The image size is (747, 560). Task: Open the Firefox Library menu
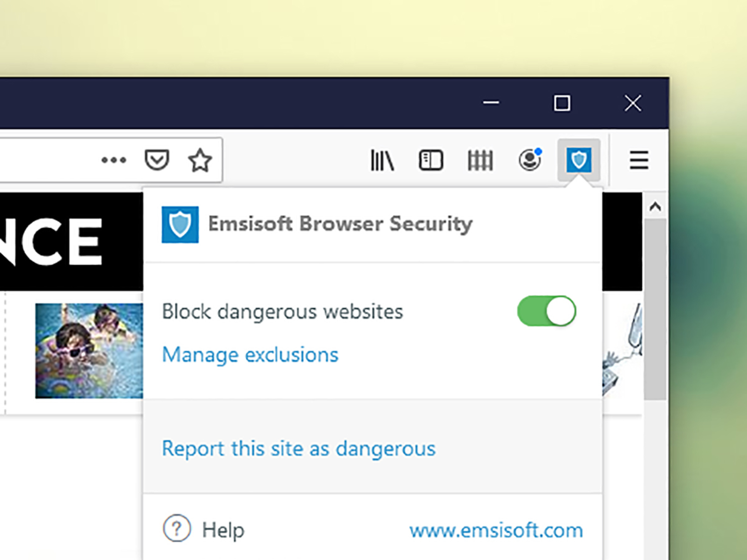coord(382,160)
